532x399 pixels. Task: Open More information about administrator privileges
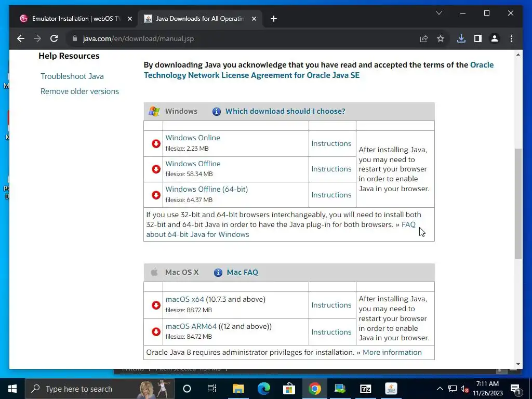392,353
